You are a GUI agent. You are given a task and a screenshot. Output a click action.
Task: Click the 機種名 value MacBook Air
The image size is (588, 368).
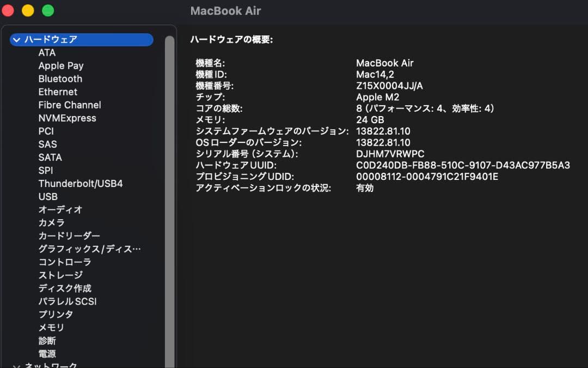(x=385, y=63)
